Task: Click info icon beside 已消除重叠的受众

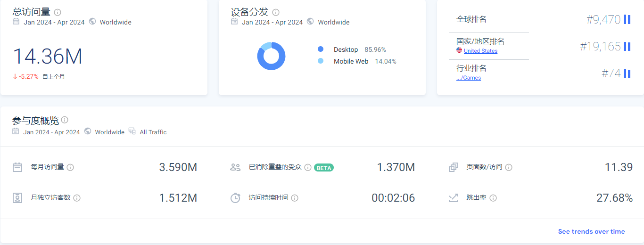Action: click(308, 167)
